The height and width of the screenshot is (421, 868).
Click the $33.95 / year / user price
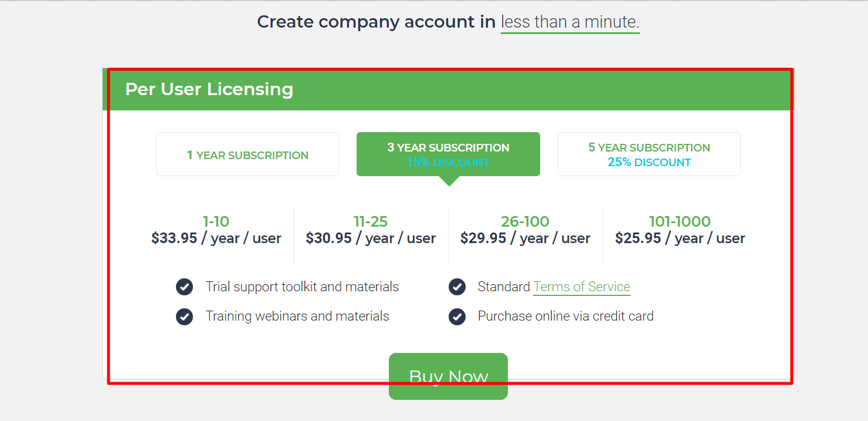pos(216,238)
